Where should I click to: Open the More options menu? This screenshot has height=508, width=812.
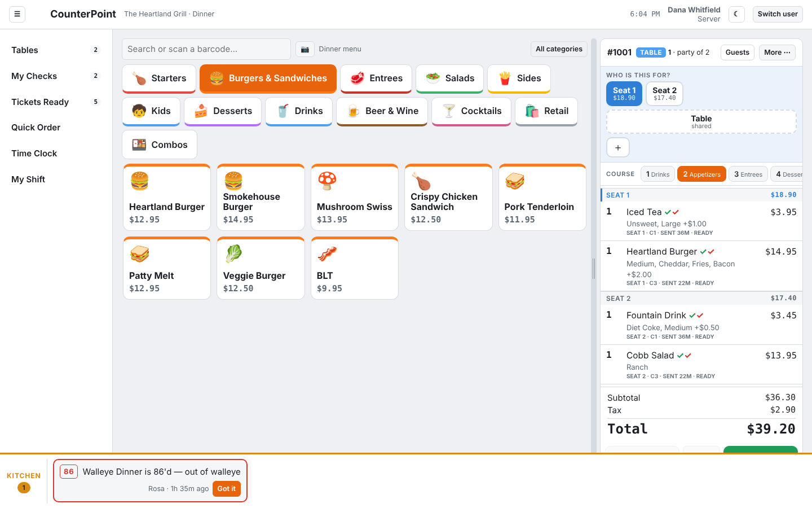click(777, 52)
